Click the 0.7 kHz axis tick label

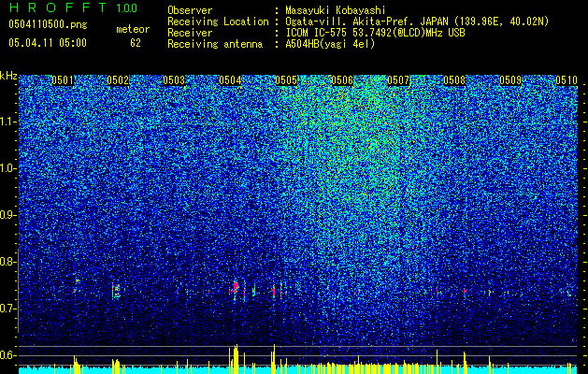pyautogui.click(x=8, y=309)
